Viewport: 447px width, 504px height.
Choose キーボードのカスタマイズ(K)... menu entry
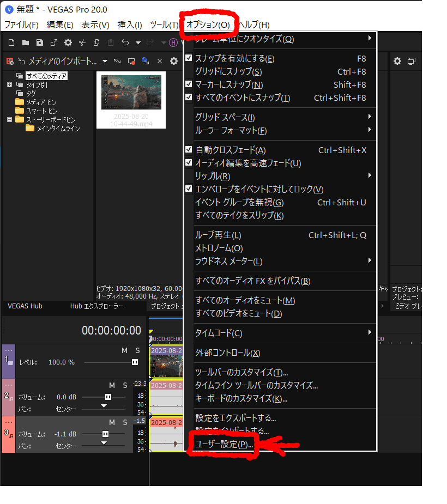tap(280, 399)
